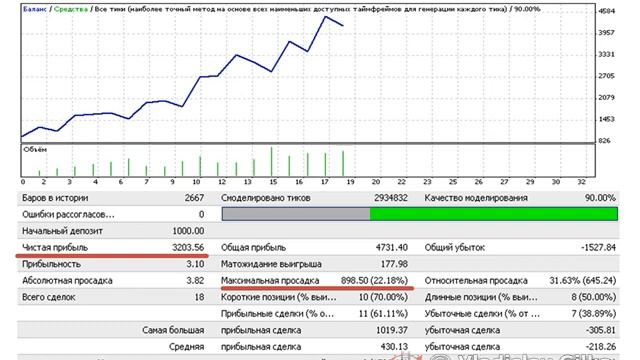Select average profit trade 430.13
The image size is (640, 360).
pos(394,347)
